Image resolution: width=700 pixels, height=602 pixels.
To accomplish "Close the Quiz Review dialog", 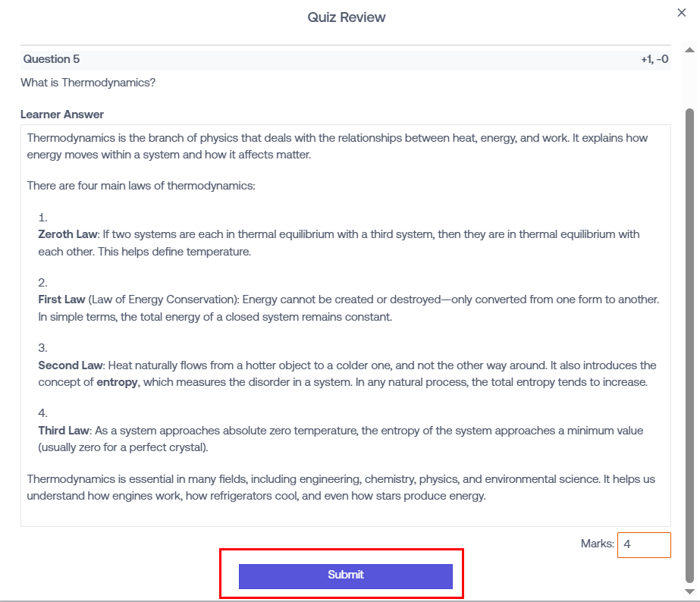I will tap(682, 12).
